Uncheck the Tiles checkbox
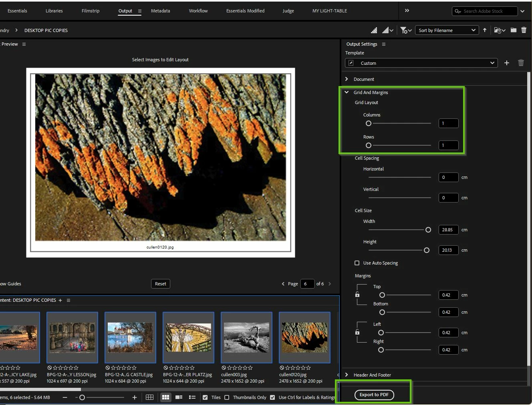This screenshot has height=405, width=532. point(205,397)
